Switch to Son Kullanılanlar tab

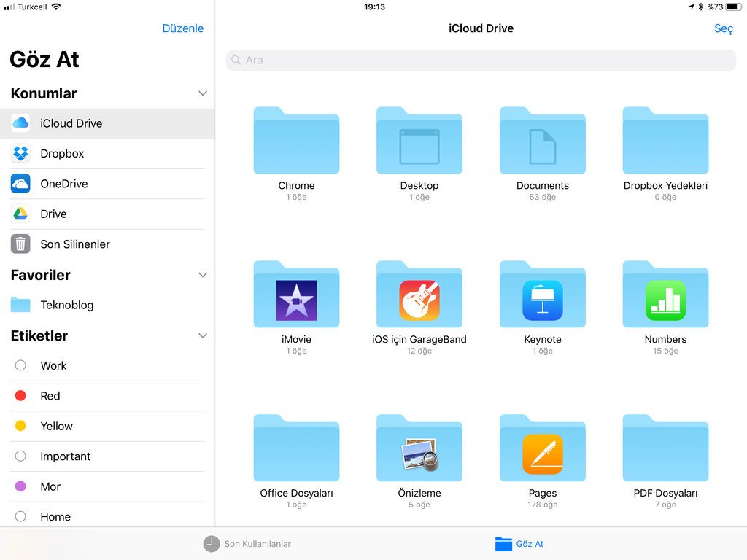point(247,544)
